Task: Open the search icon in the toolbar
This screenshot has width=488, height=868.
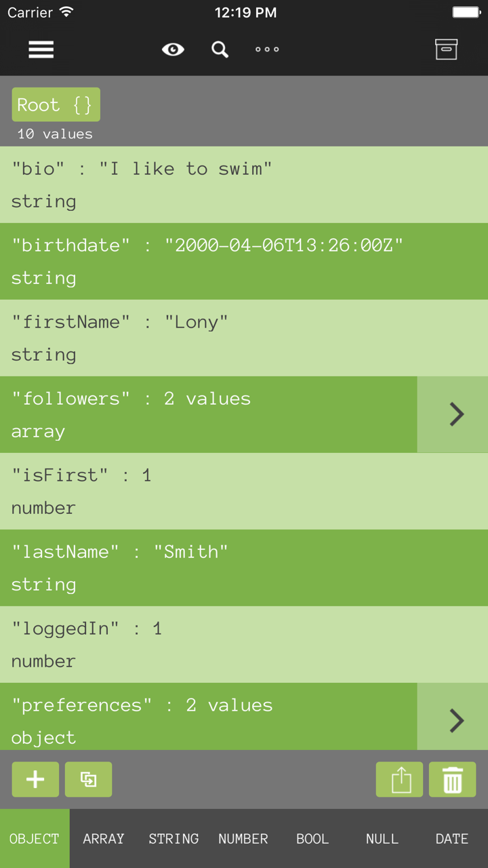Action: (x=219, y=50)
